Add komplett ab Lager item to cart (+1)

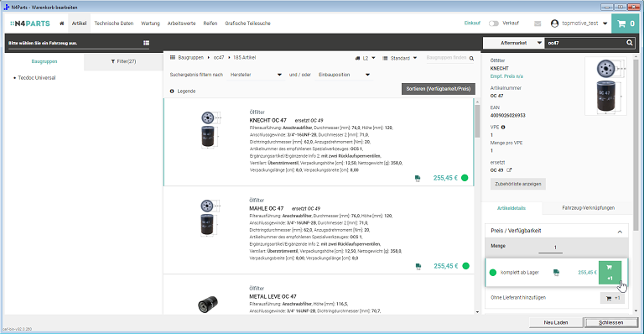[610, 273]
